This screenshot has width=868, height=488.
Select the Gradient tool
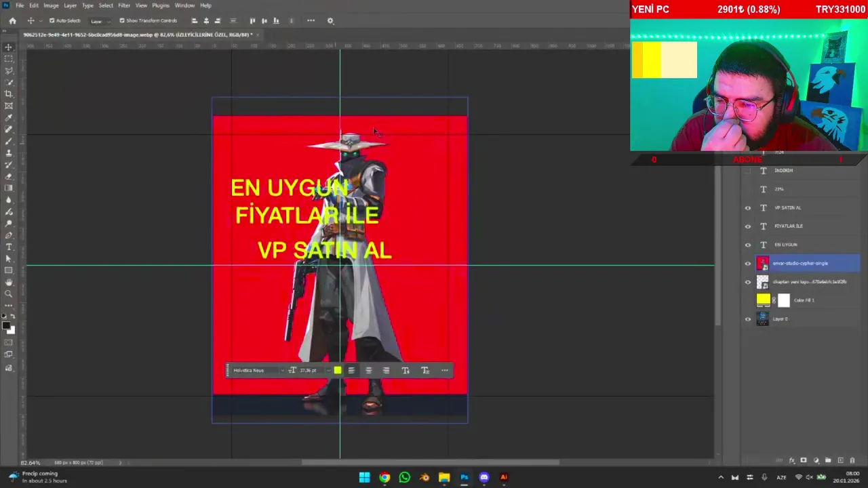pyautogui.click(x=9, y=188)
